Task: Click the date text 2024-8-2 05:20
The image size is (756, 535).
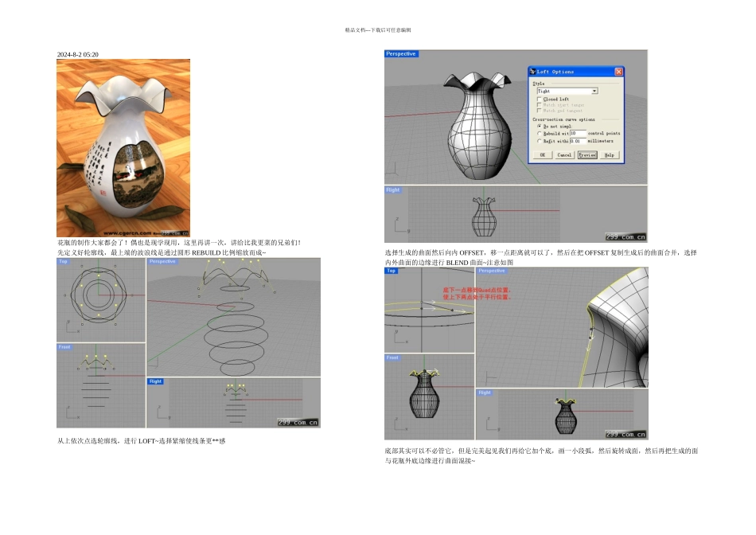Action: tap(78, 54)
